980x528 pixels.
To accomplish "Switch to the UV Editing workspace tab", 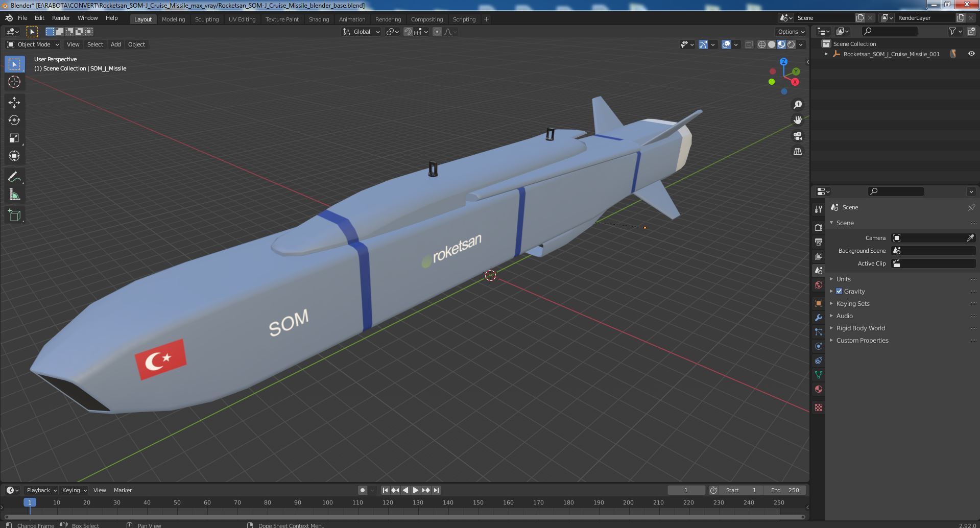I will pyautogui.click(x=242, y=19).
